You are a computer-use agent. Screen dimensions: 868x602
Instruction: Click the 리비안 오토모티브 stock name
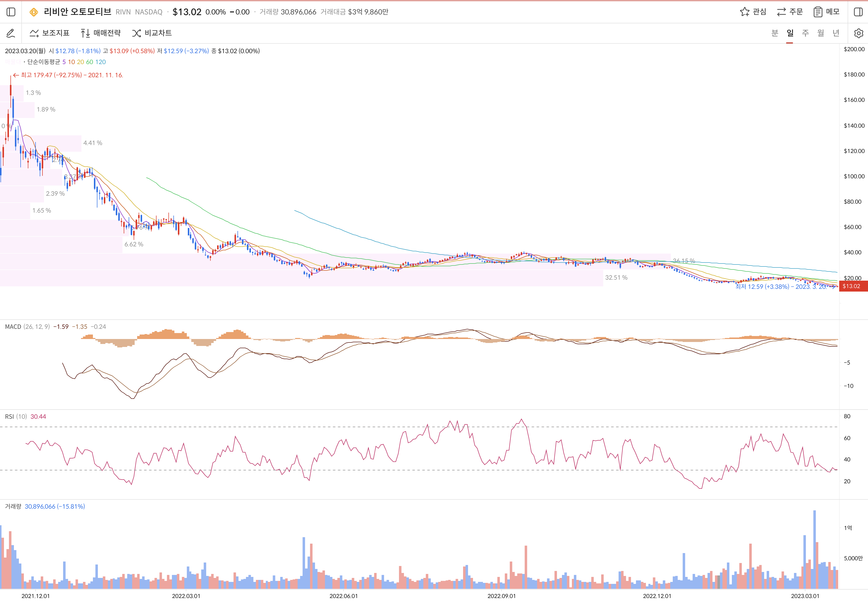77,12
